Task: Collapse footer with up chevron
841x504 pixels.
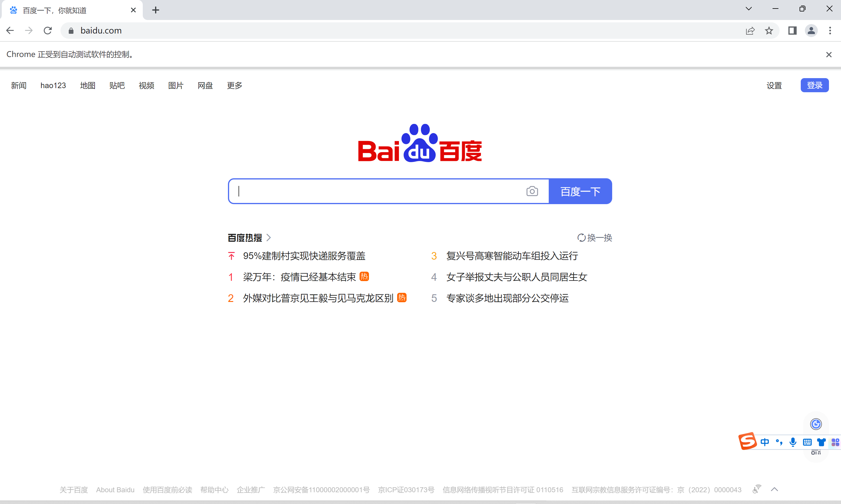Action: pos(774,489)
